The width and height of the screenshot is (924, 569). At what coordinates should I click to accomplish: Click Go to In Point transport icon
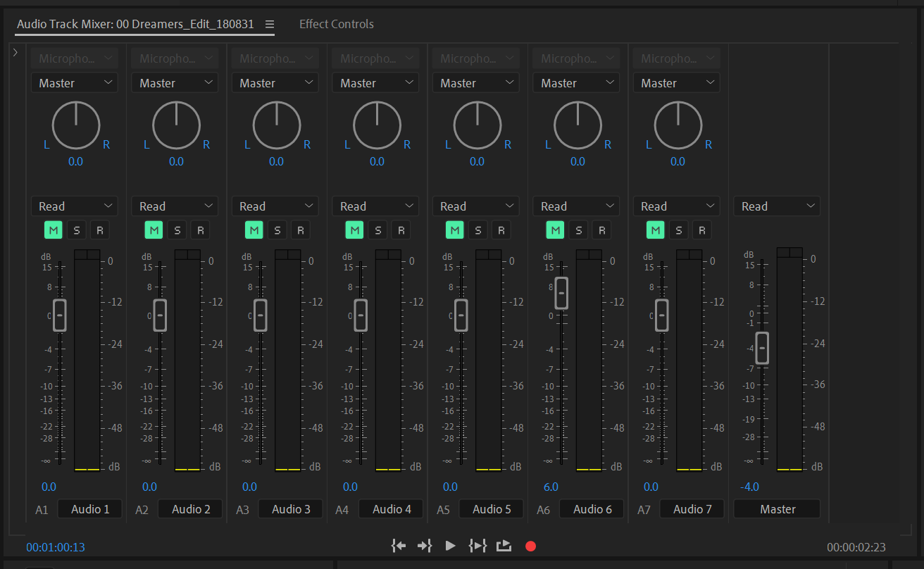click(x=399, y=546)
